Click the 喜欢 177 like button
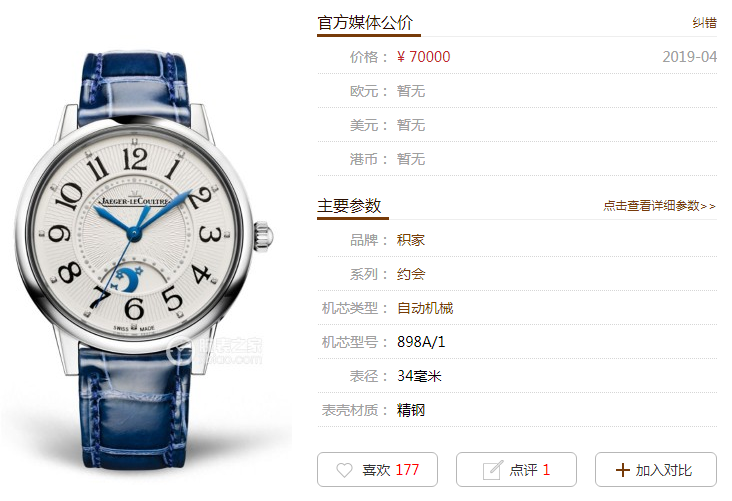Viewport: 732px width, 501px height. click(377, 470)
